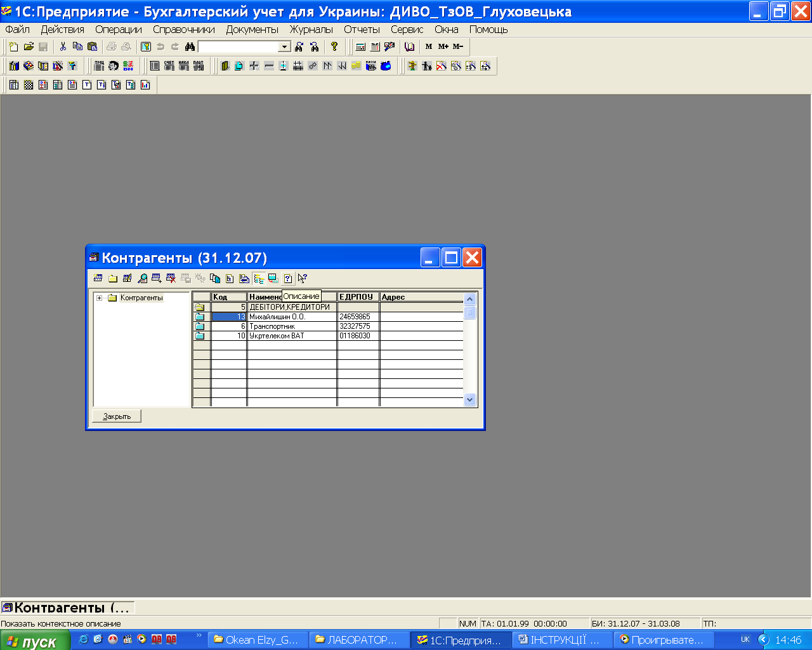Toggle hierarchical list view icon in Контрагенты toolbar
Viewport: 812px width, 650px height.
(x=258, y=279)
